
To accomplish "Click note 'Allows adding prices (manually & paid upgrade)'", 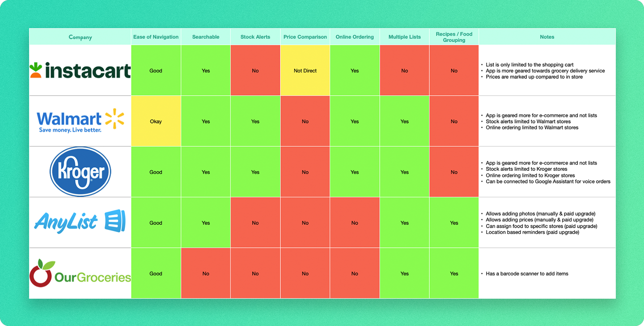I will (x=540, y=220).
